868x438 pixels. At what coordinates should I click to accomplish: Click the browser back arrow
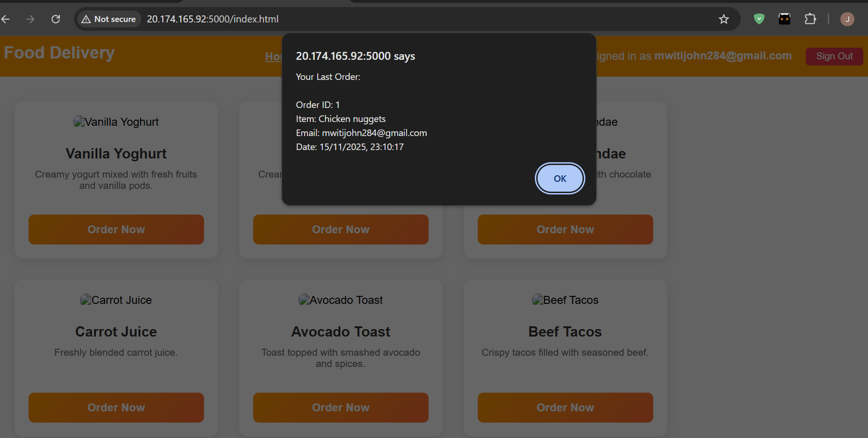point(6,19)
